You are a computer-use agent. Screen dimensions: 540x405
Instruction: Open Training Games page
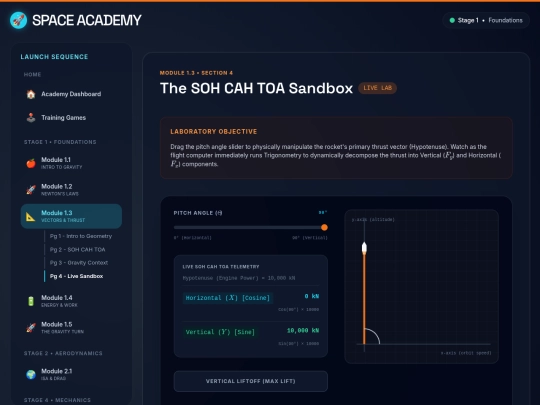(71, 118)
